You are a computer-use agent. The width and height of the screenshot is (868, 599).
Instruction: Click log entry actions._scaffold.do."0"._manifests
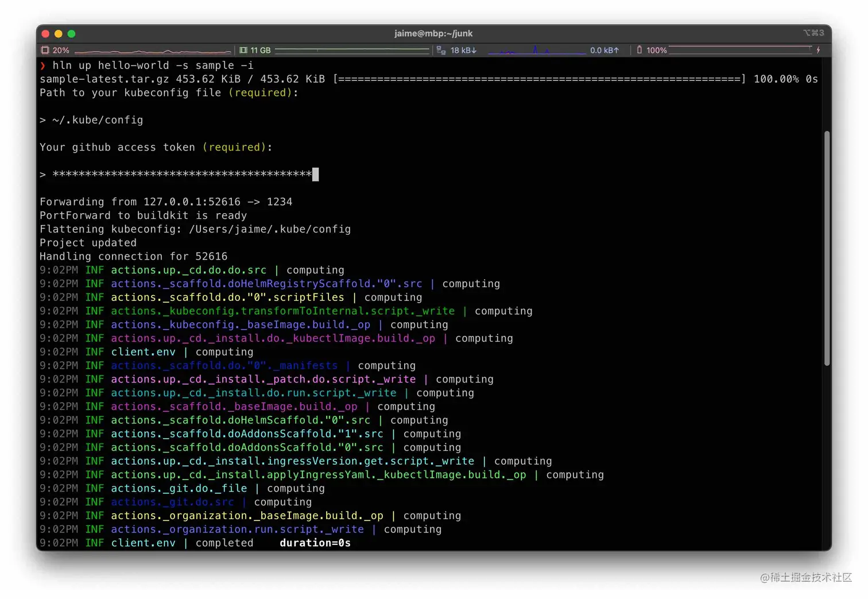(x=227, y=366)
